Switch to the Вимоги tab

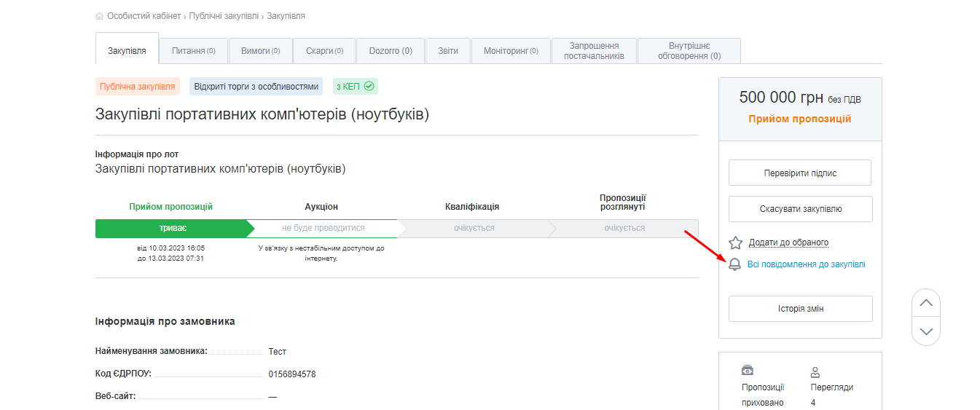[261, 51]
